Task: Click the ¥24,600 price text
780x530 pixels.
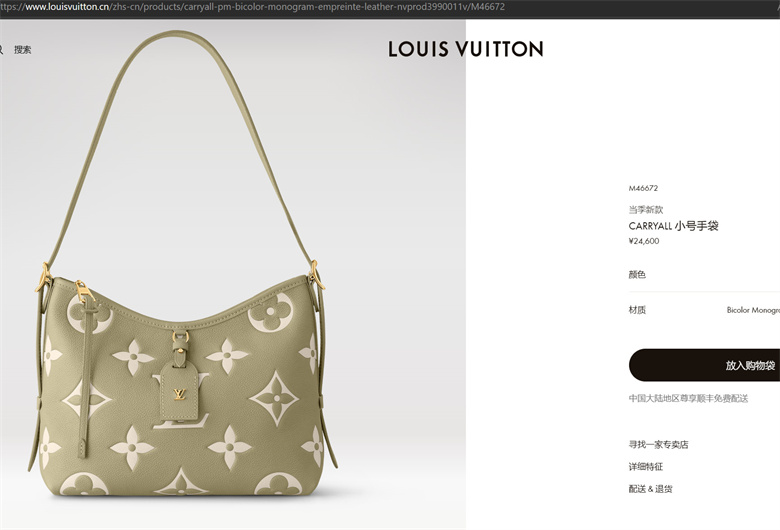Action: pos(644,241)
